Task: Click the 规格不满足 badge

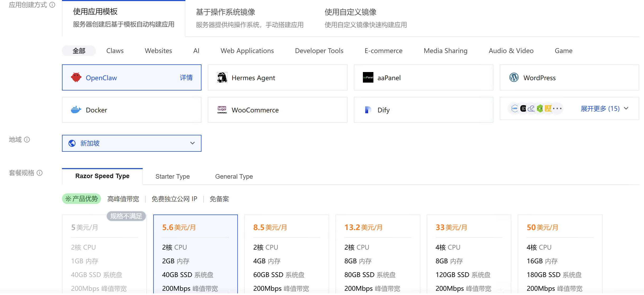Action: [x=126, y=216]
